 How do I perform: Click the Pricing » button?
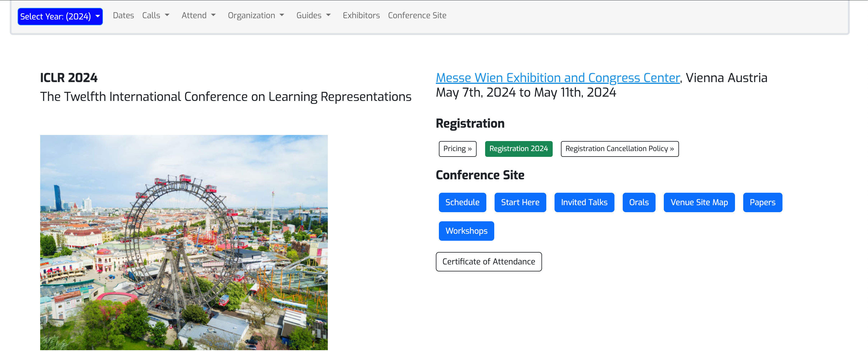pos(457,149)
